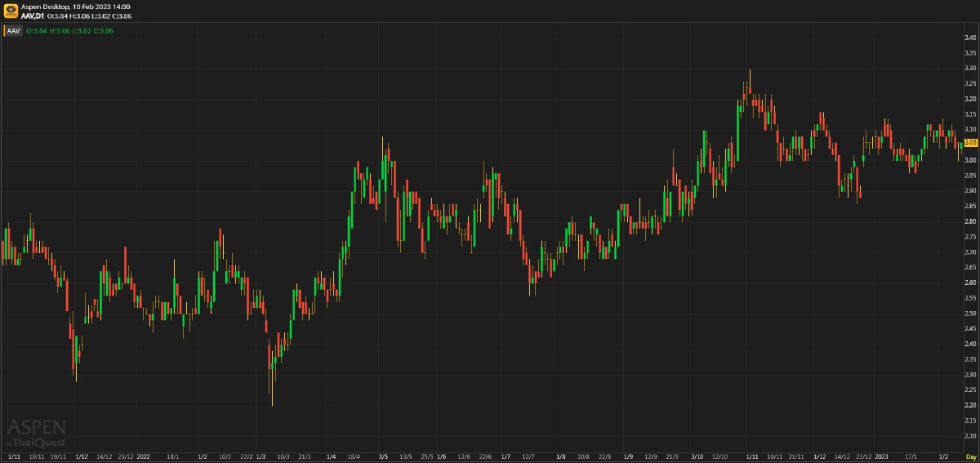The image size is (980, 463).
Task: Click the 2022 year marker on time axis
Action: [x=144, y=456]
